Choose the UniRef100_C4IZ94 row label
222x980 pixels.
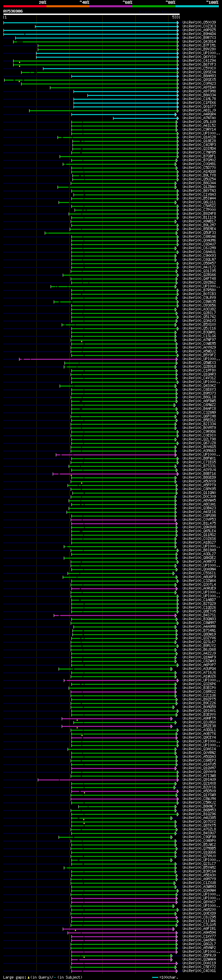(199, 60)
